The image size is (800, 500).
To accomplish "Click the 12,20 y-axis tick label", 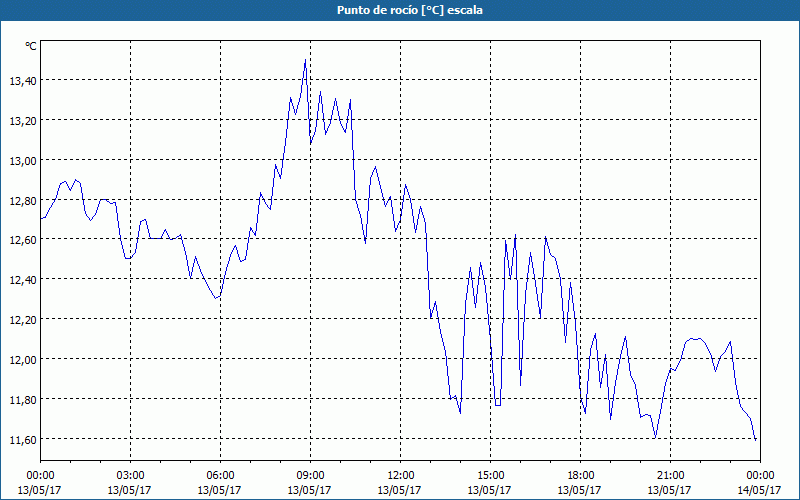I will 23,319.
